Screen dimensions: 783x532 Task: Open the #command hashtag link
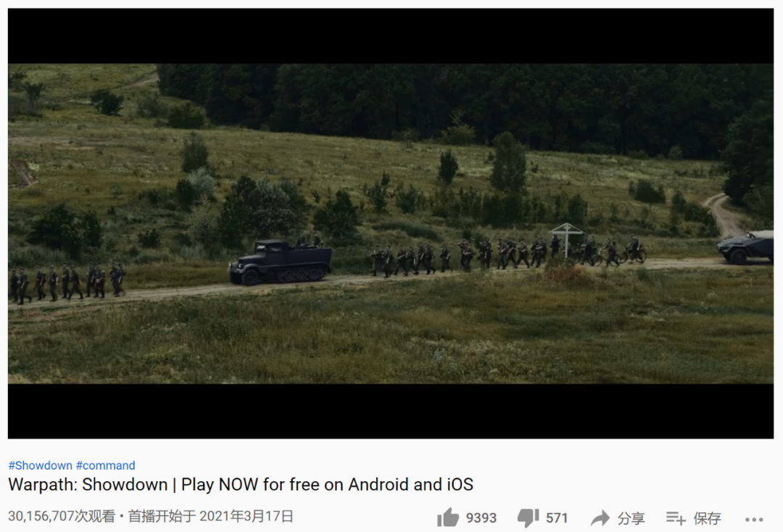(105, 465)
